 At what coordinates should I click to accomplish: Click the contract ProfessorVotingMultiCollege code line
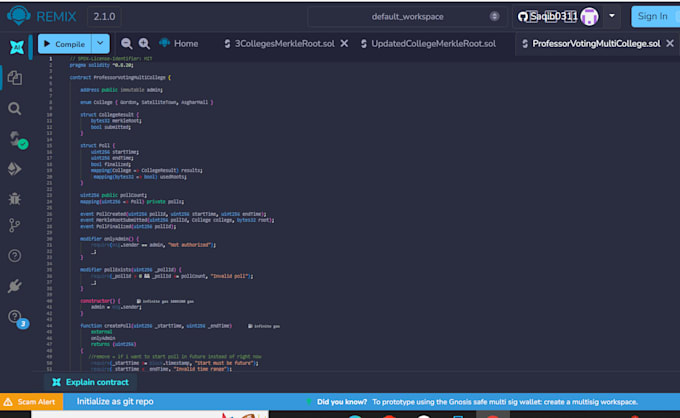[x=120, y=78]
